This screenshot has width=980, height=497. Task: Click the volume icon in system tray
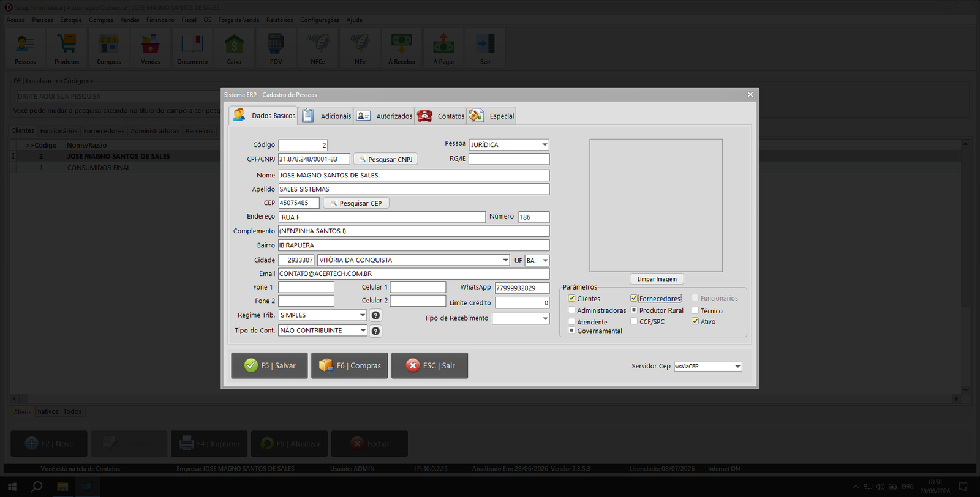point(880,487)
